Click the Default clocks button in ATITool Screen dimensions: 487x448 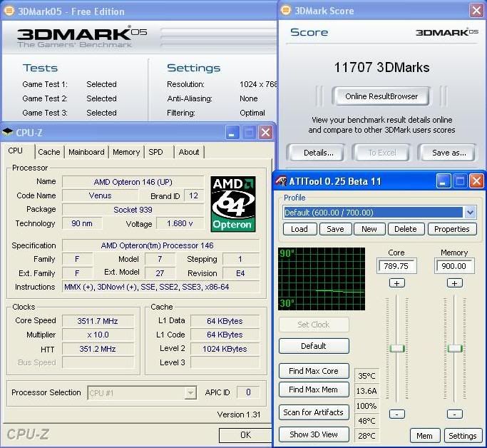click(314, 346)
